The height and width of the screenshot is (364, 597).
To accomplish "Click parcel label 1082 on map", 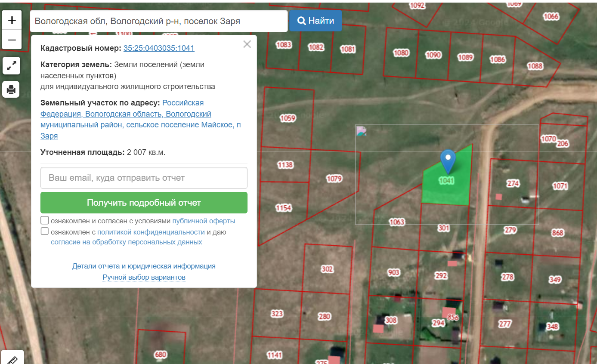I will click(316, 47).
